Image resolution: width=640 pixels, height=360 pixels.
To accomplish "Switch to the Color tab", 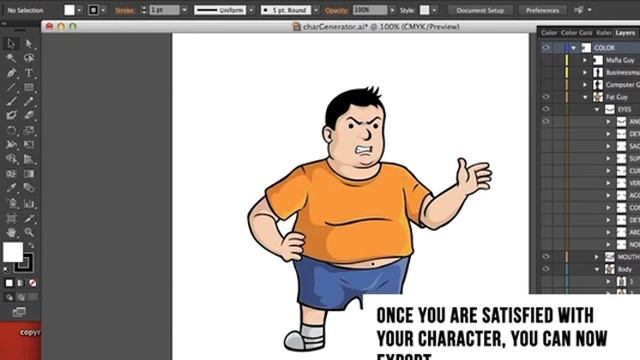I will (x=549, y=33).
